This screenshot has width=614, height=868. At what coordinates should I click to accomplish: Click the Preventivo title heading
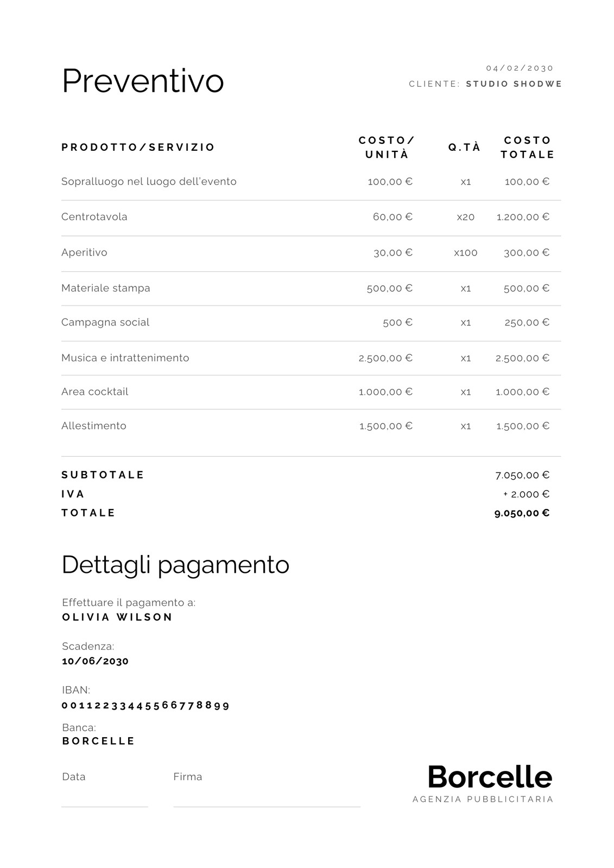[x=143, y=82]
